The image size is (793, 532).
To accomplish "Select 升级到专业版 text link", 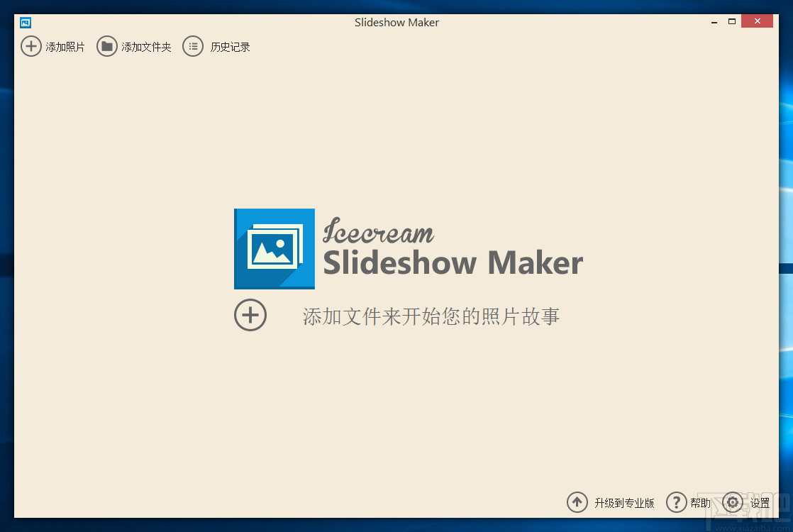I will 624,503.
